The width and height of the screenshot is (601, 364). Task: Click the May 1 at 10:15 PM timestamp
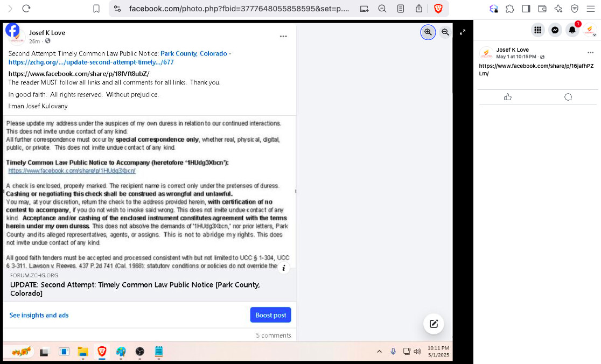516,57
